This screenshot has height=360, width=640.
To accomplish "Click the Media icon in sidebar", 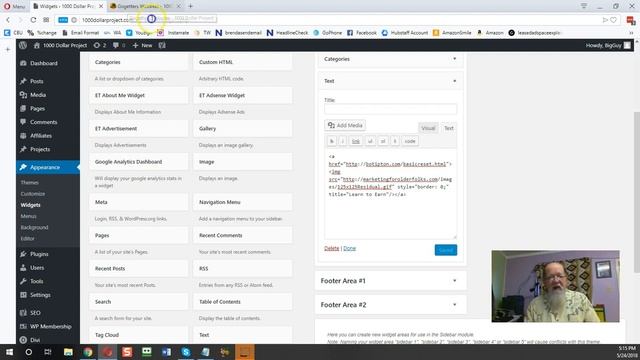I will (23, 95).
